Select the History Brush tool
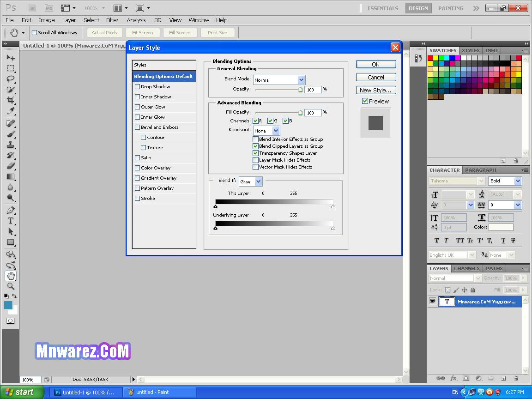This screenshot has width=532, height=399. [x=11, y=155]
